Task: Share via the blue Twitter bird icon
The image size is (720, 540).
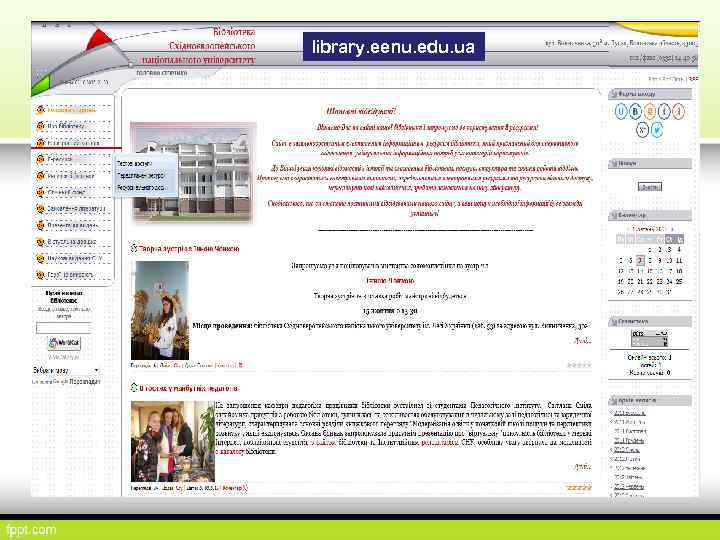Action: pyautogui.click(x=657, y=130)
